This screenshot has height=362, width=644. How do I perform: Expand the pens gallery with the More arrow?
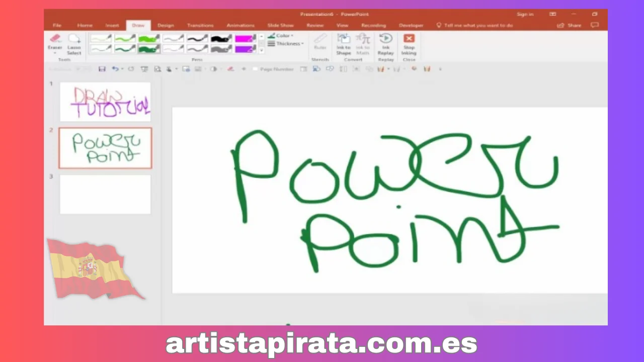[x=261, y=50]
